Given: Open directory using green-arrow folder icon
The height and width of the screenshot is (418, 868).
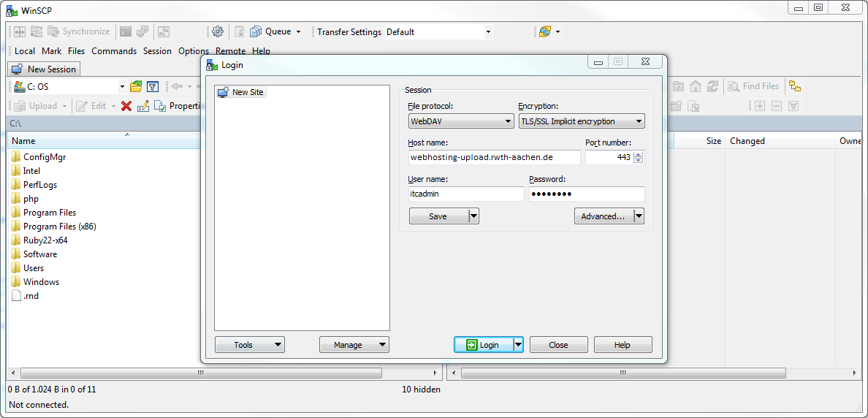Looking at the screenshot, I should pyautogui.click(x=136, y=86).
